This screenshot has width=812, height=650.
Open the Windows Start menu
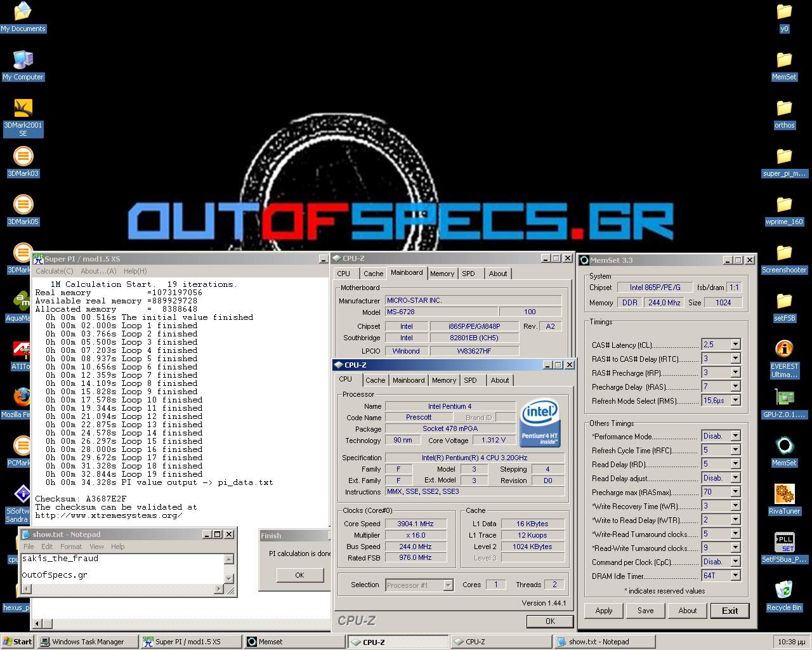point(18,642)
